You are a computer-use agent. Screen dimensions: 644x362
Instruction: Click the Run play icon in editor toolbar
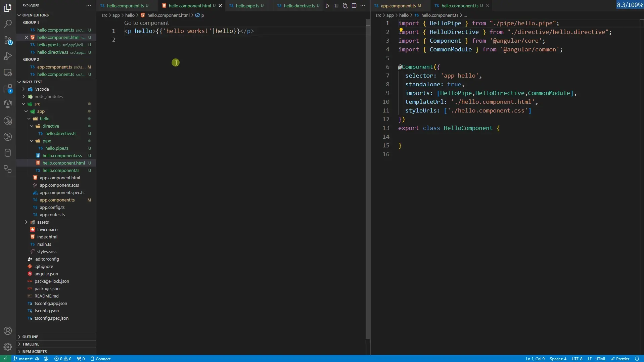pos(327,6)
